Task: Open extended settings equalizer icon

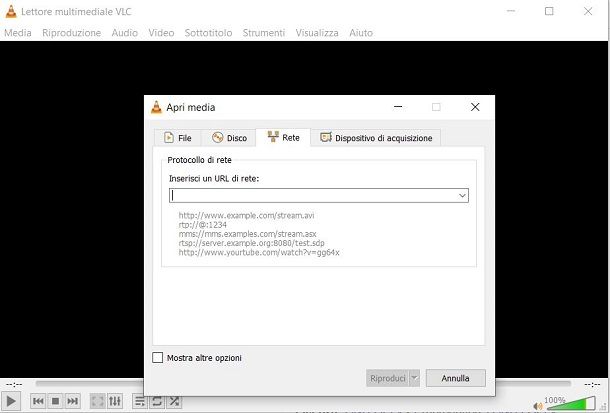Action: click(x=115, y=401)
